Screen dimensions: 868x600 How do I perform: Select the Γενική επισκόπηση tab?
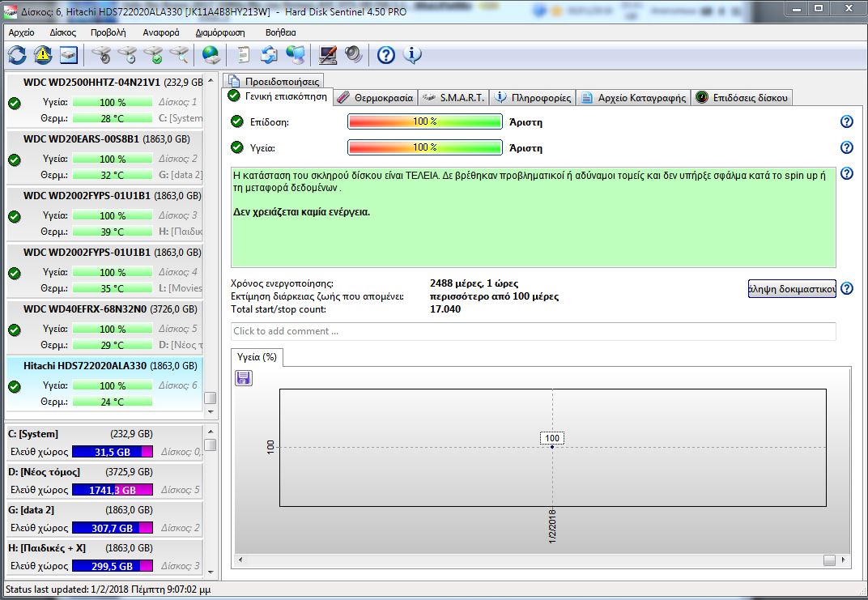click(278, 96)
